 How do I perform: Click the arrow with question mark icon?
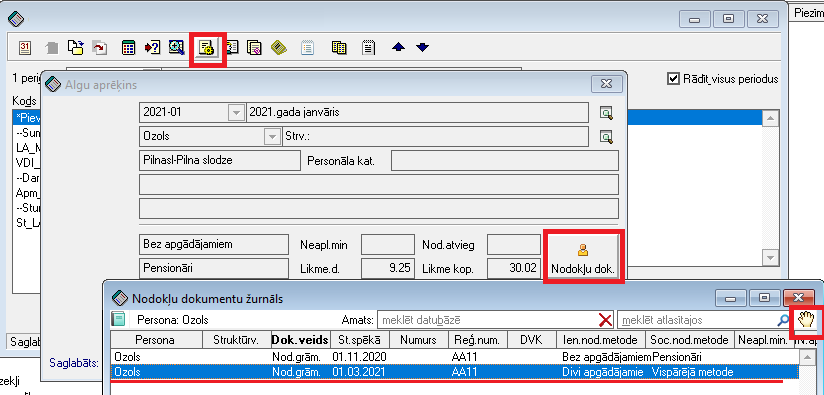coord(152,48)
